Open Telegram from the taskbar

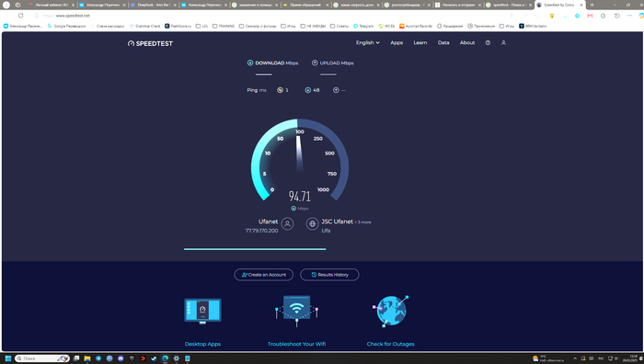click(x=98, y=358)
